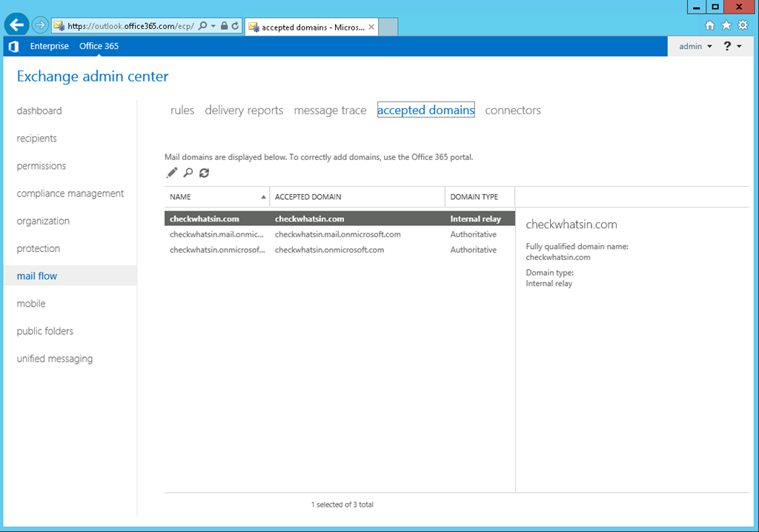Open protection in the left navigation
The width and height of the screenshot is (759, 532).
pos(39,249)
